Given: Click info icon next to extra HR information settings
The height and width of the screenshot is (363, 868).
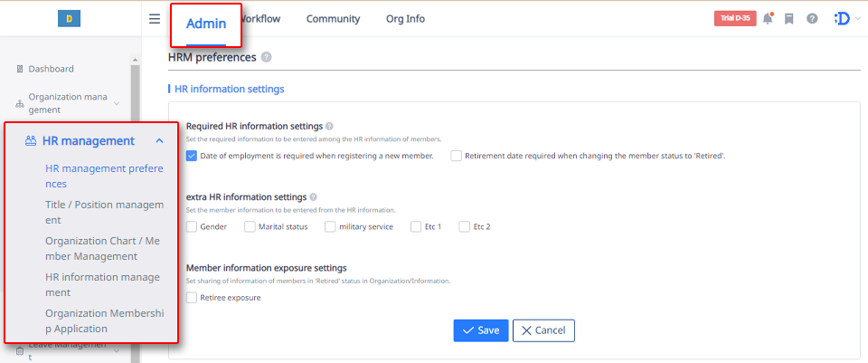Looking at the screenshot, I should [313, 196].
